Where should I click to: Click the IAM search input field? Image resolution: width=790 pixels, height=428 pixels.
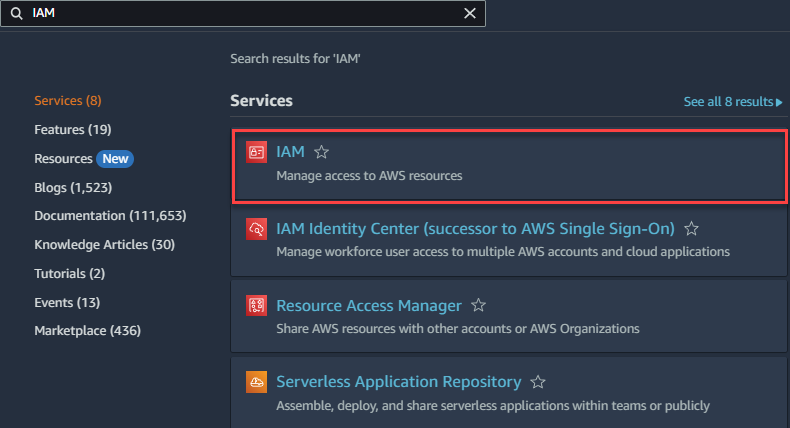coord(243,13)
